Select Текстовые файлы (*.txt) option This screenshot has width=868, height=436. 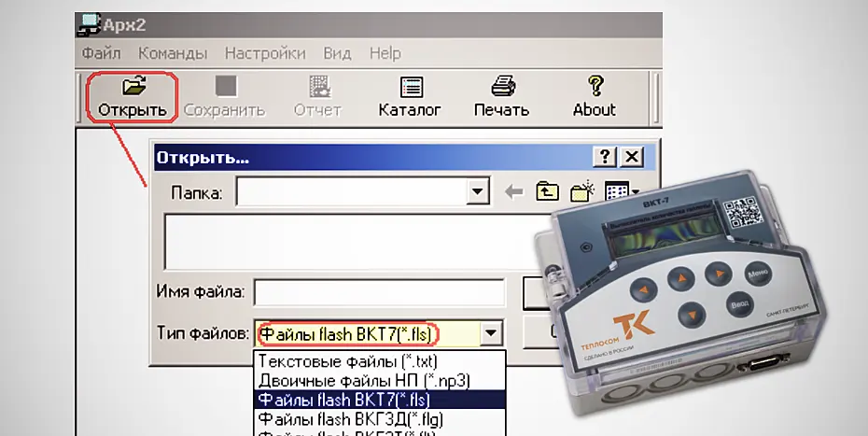pyautogui.click(x=379, y=361)
